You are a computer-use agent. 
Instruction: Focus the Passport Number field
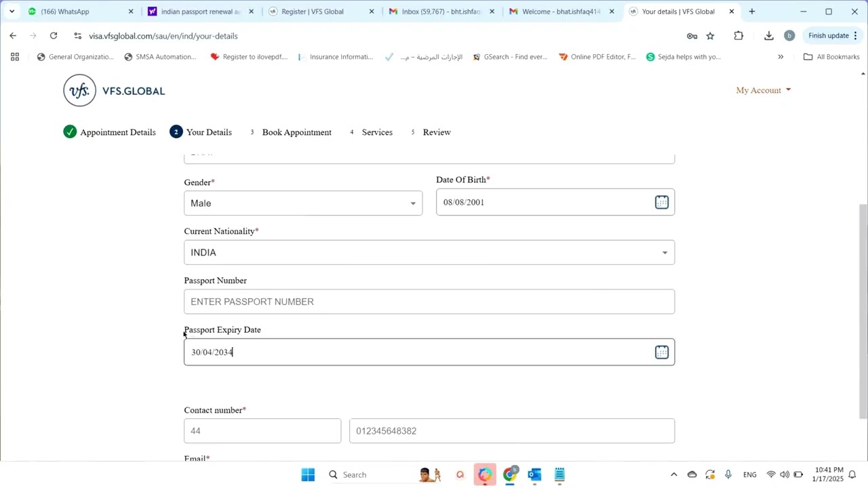[429, 302]
